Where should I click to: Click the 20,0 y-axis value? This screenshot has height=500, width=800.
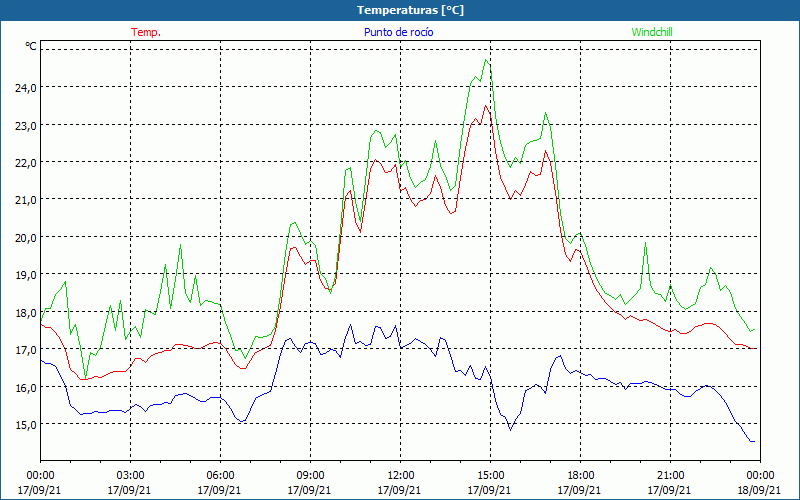click(x=25, y=237)
